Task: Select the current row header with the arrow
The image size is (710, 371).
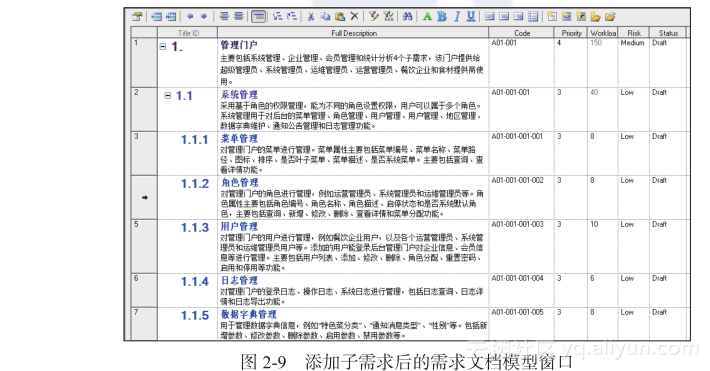Action: point(144,197)
